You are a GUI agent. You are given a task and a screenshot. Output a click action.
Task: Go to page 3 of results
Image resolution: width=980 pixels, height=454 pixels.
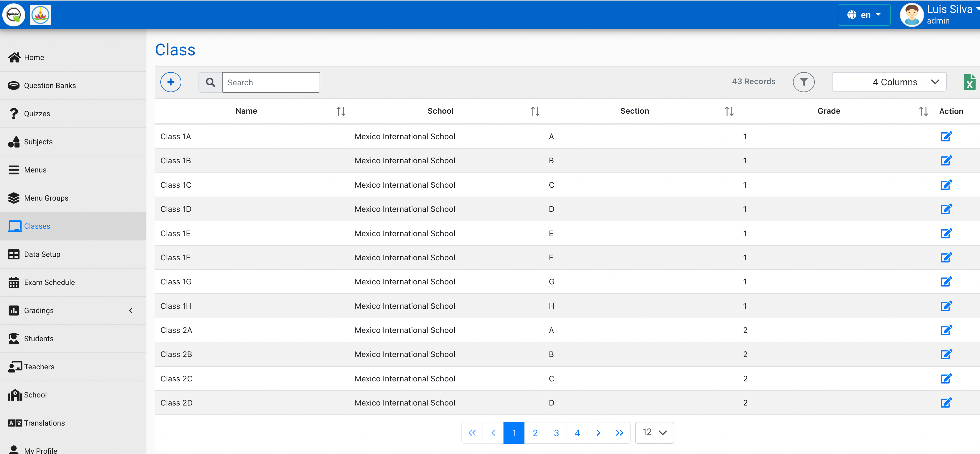556,433
